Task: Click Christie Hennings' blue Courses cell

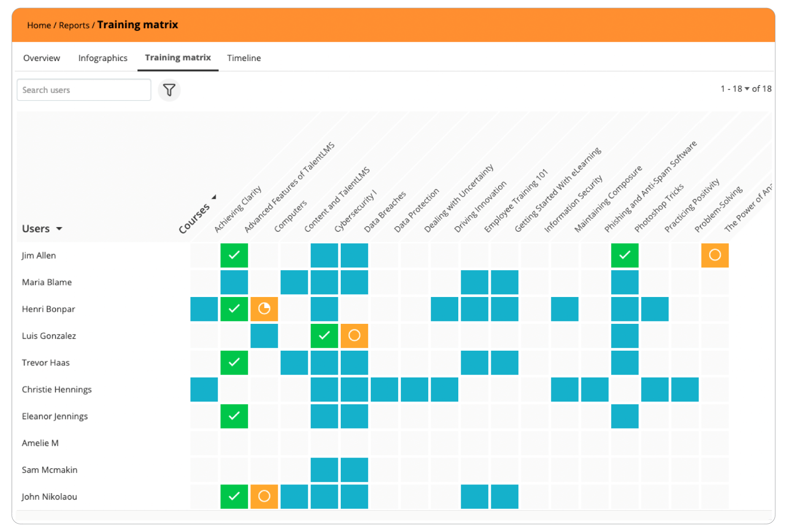Action: coord(204,390)
